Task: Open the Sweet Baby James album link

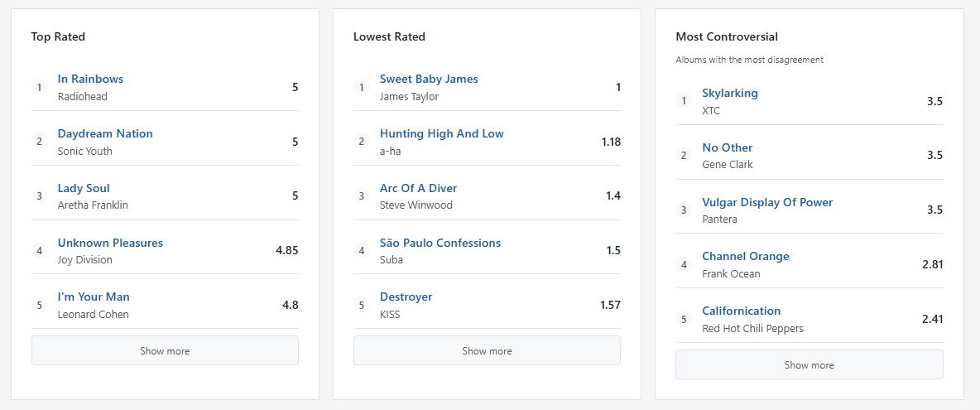Action: pos(429,80)
